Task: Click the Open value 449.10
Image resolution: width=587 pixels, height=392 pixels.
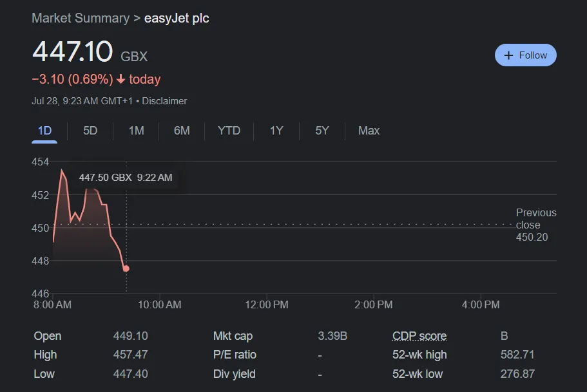Action: click(x=131, y=336)
